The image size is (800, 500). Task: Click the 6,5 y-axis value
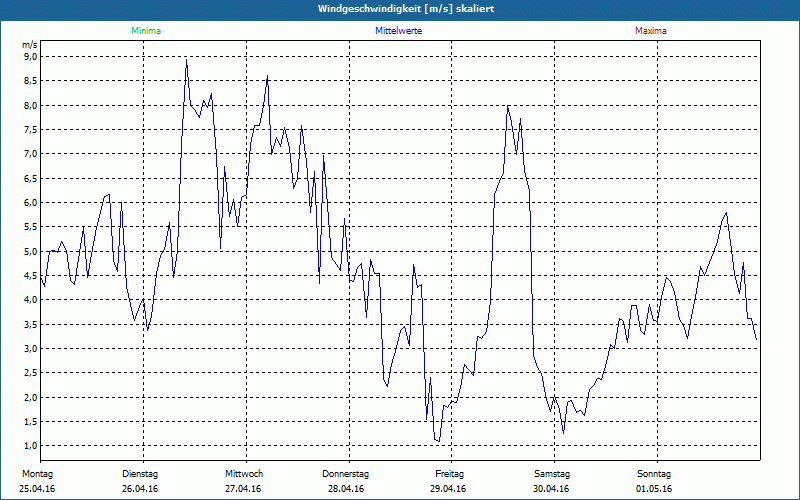click(x=31, y=178)
